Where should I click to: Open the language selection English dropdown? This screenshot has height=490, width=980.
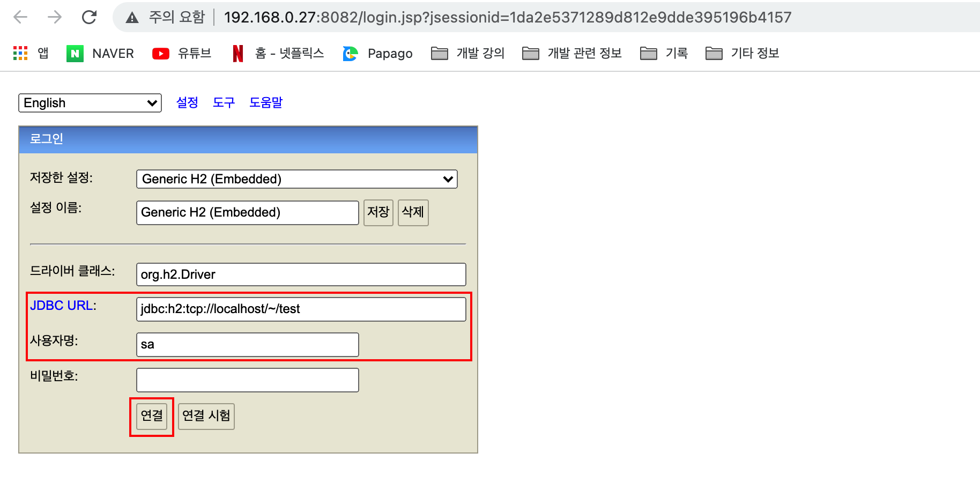click(90, 102)
